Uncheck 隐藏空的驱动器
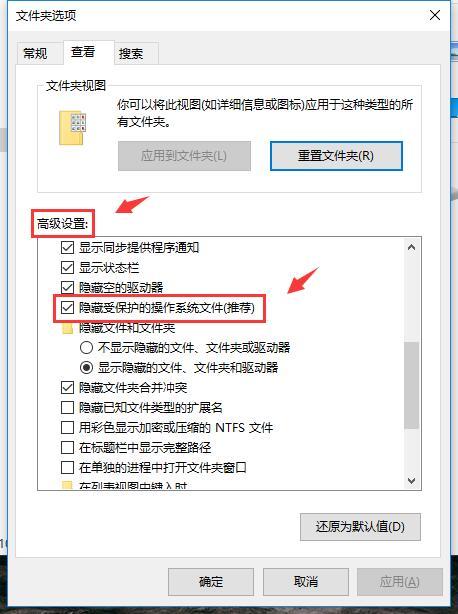 pos(67,287)
